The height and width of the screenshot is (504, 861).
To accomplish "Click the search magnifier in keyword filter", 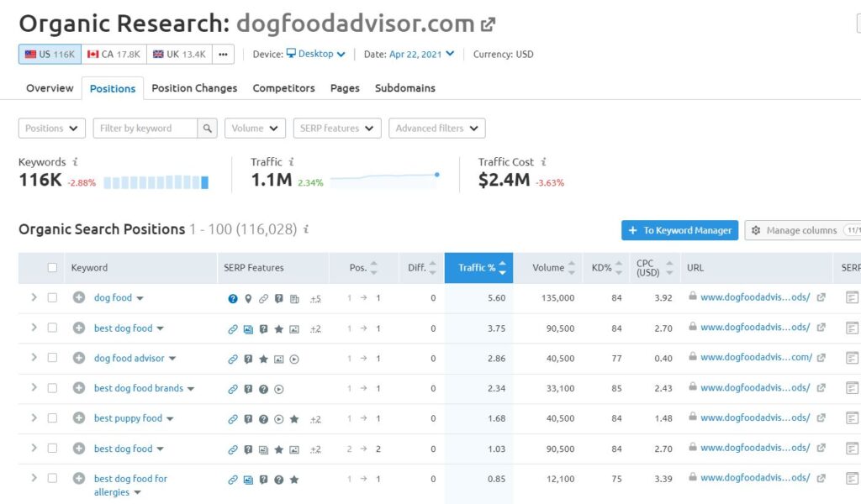I will (x=208, y=129).
